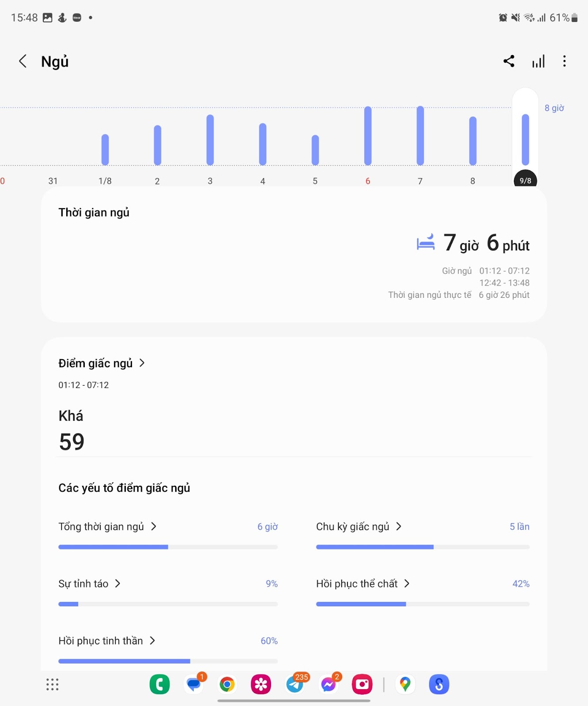Open Google Maps from the taskbar
This screenshot has height=706, width=588.
coord(405,684)
